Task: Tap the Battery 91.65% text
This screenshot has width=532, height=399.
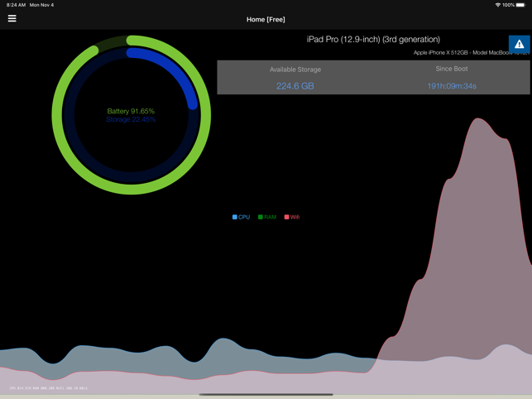Action: (131, 111)
